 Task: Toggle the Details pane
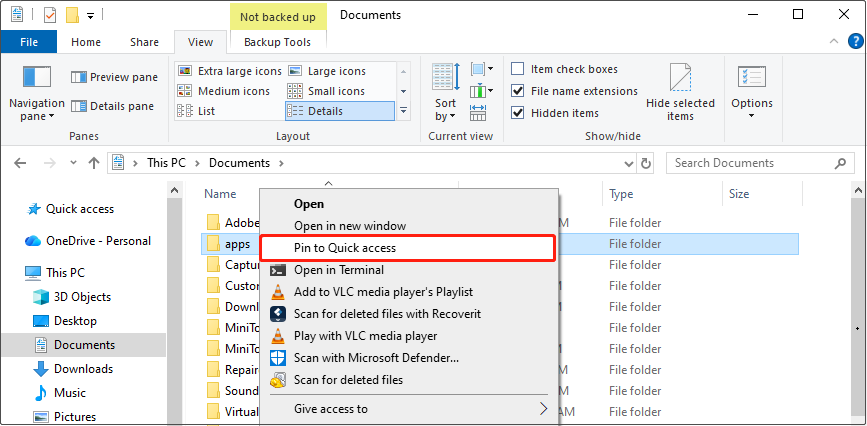112,106
